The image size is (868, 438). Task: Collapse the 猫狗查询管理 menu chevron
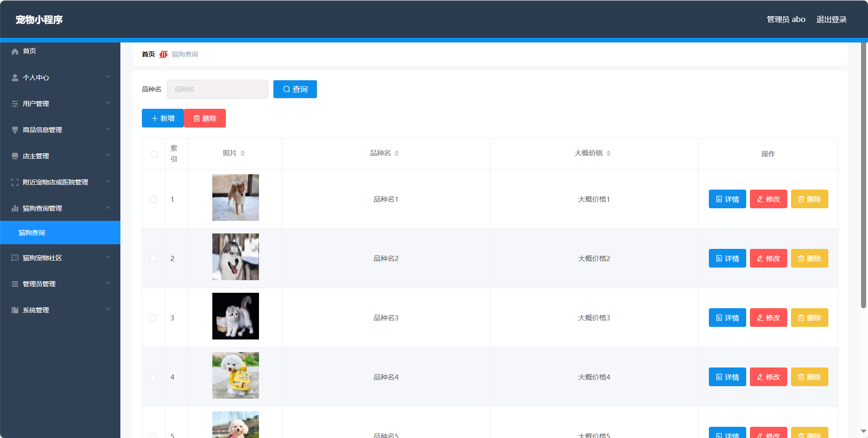108,207
